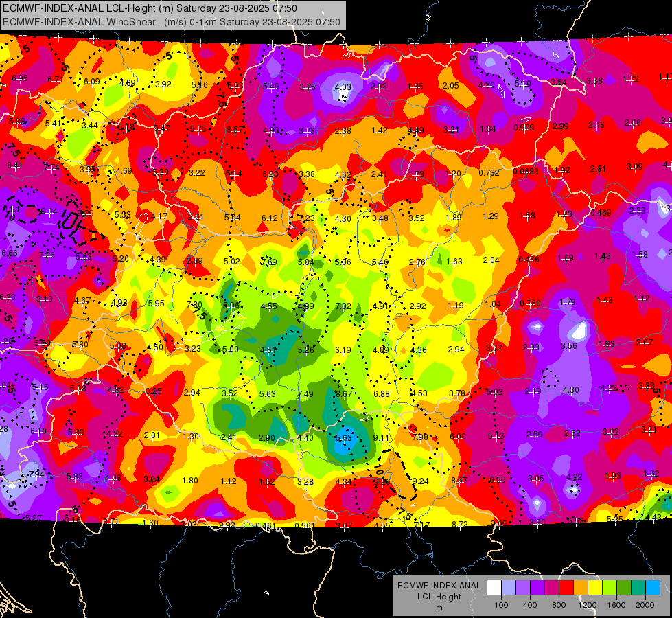This screenshot has height=618, width=672.
Task: Click the 'LCL-Height (m)' title line
Action: click(150, 8)
